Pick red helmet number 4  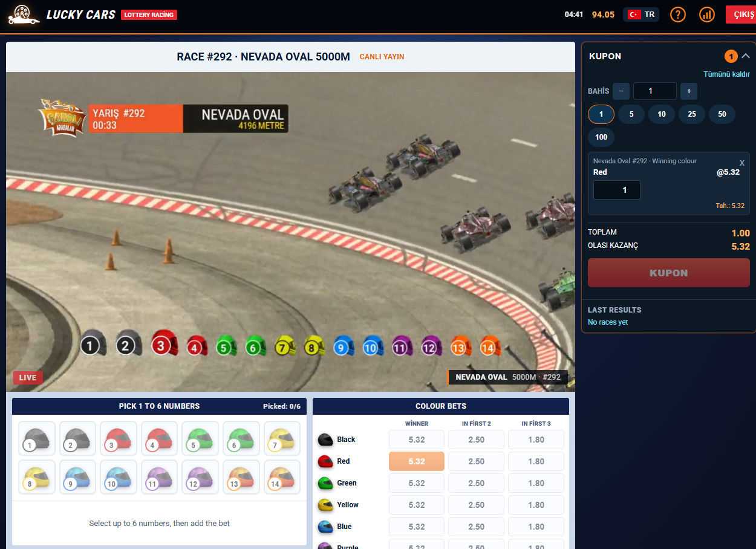pyautogui.click(x=160, y=438)
